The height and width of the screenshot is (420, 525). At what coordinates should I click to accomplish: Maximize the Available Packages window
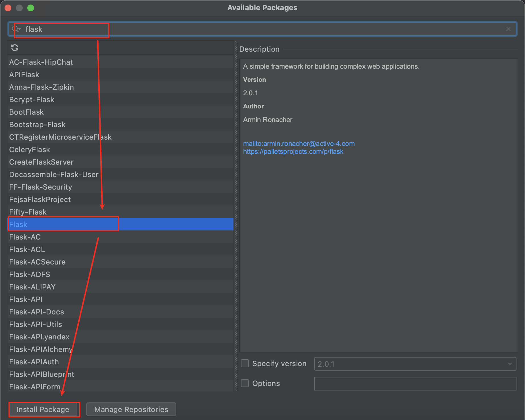click(31, 8)
